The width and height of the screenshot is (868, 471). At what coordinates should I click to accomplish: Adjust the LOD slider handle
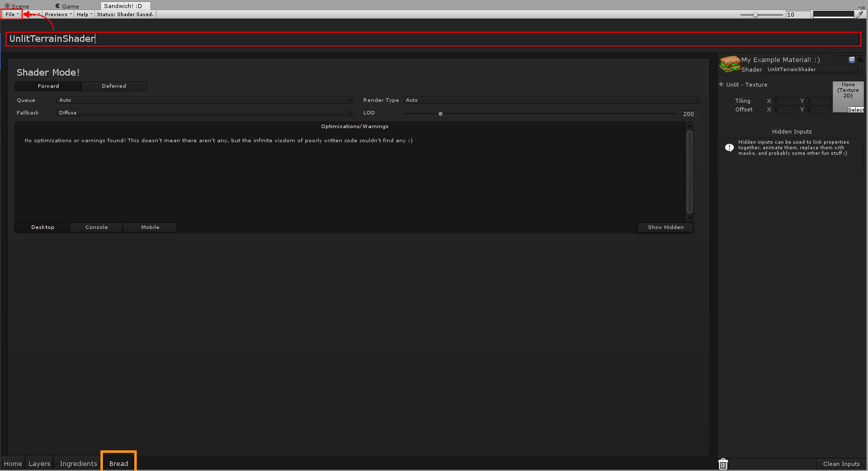tap(441, 114)
